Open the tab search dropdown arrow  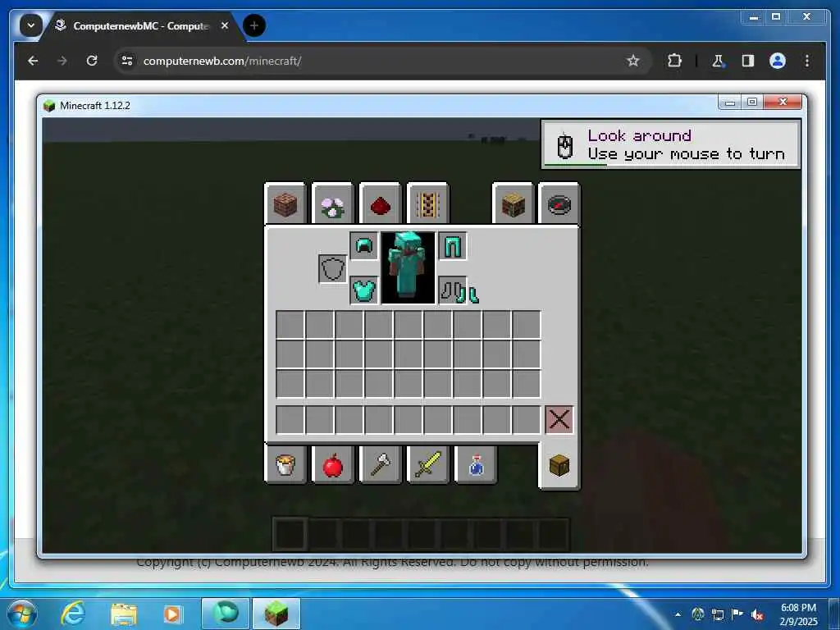(31, 25)
